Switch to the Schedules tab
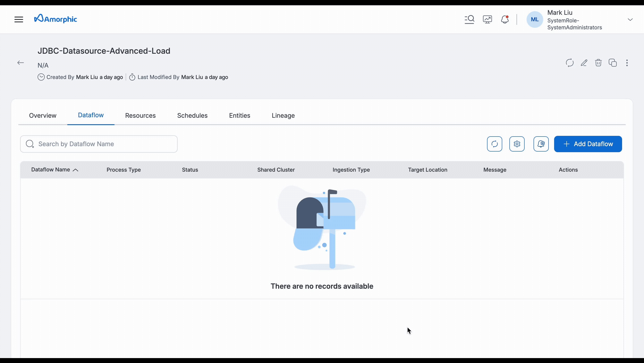Viewport: 644px width, 363px height. click(192, 115)
